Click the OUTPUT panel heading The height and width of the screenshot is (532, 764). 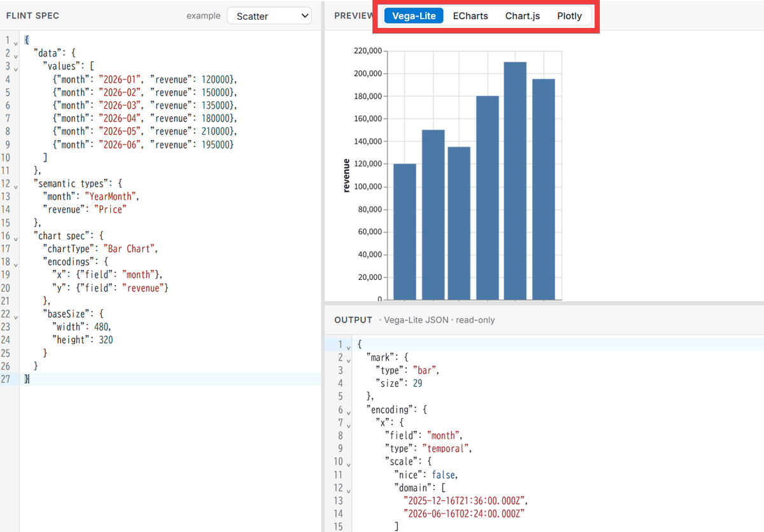tap(353, 320)
